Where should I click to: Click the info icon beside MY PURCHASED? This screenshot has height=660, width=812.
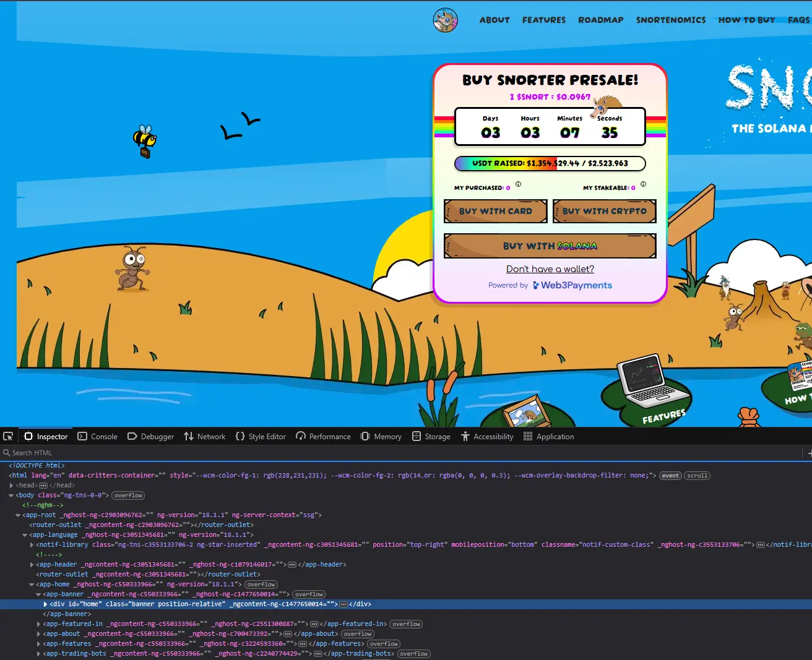pos(519,184)
